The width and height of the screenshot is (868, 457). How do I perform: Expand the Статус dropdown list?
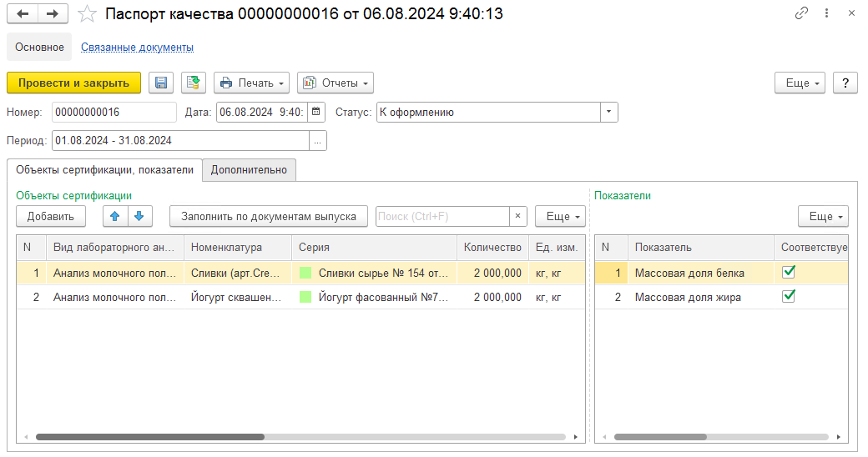pyautogui.click(x=609, y=112)
